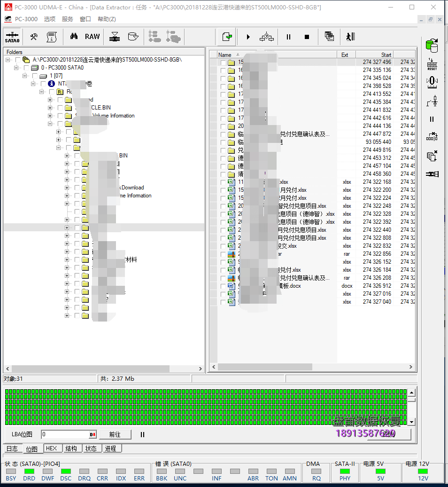Switch to the HEX tab
The height and width of the screenshot is (487, 448).
click(52, 448)
